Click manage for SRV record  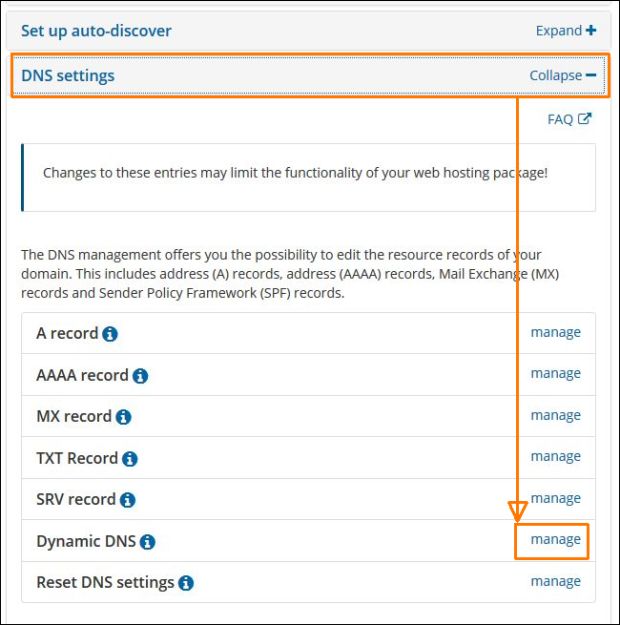click(555, 498)
